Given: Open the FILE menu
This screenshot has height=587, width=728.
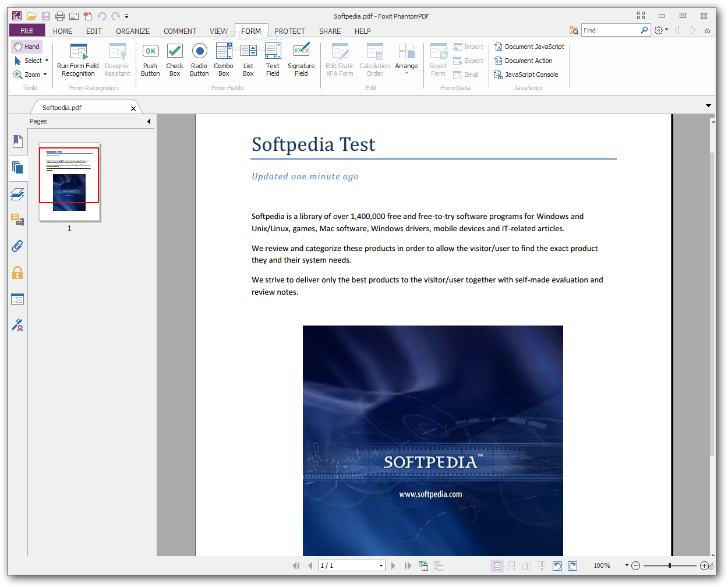Looking at the screenshot, I should [27, 31].
